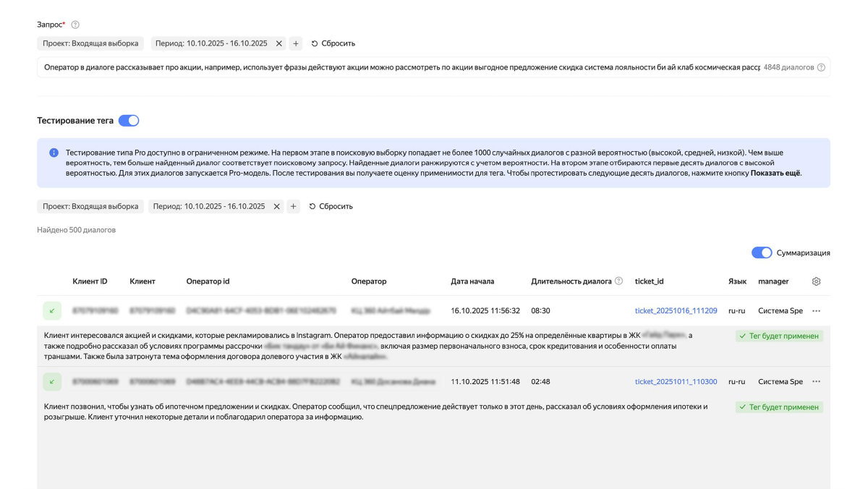The height and width of the screenshot is (489, 868).
Task: Reset filters with Сбросить in Запрос section
Action: coord(333,43)
